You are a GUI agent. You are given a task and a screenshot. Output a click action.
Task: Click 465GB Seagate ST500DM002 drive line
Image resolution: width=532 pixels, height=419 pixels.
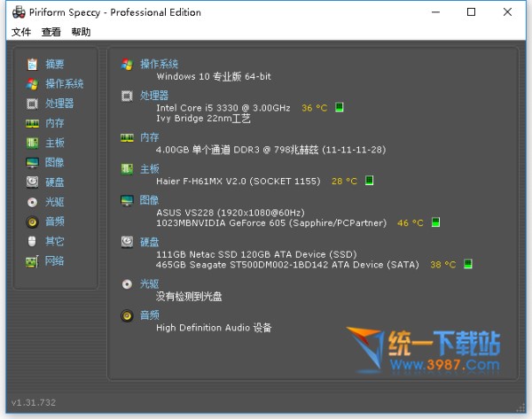(x=287, y=265)
